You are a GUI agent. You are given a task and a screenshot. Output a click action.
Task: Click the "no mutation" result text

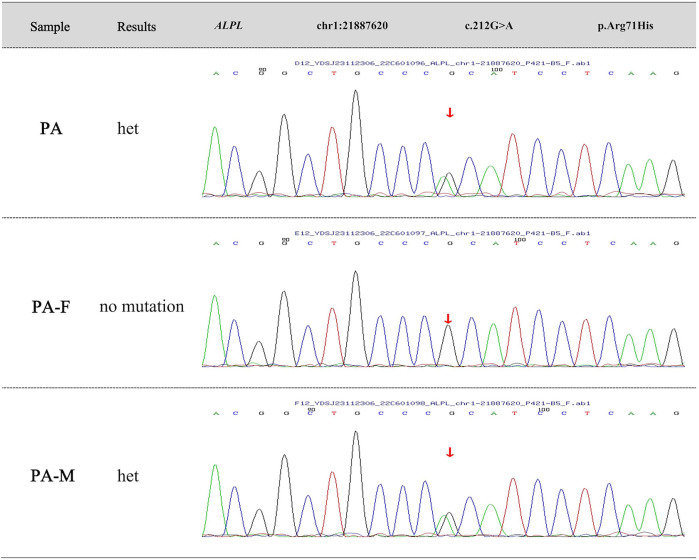pyautogui.click(x=142, y=306)
